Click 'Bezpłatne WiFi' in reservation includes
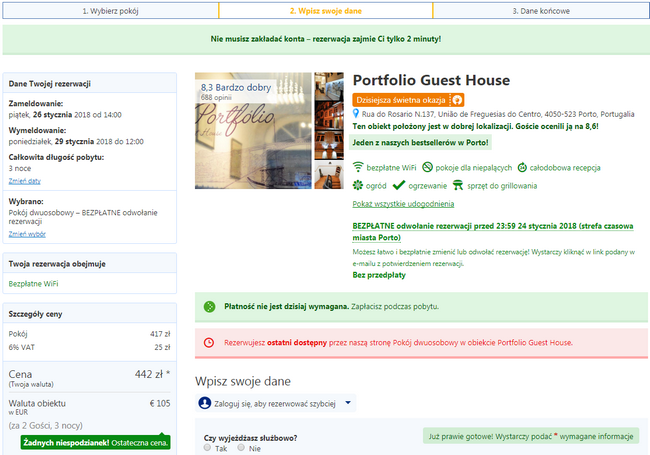Image resolution: width=650 pixels, height=455 pixels. (x=34, y=284)
